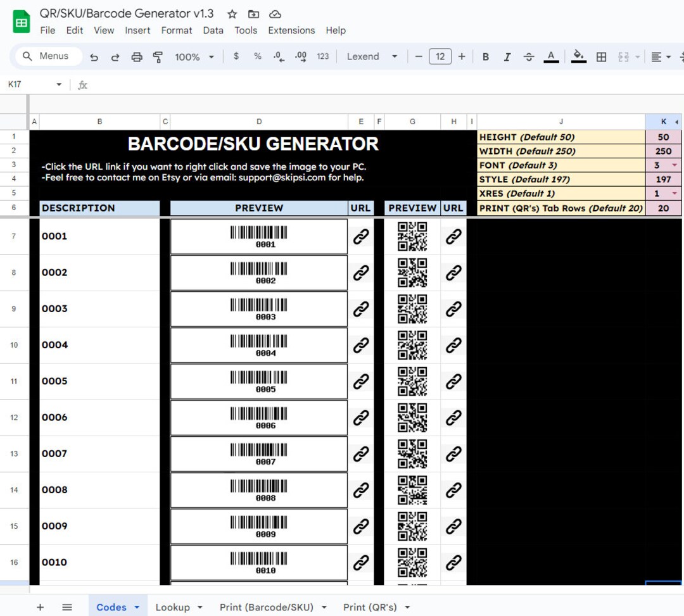Screen dimensions: 684x616
Task: Select description cell 0006
Action: point(99,417)
